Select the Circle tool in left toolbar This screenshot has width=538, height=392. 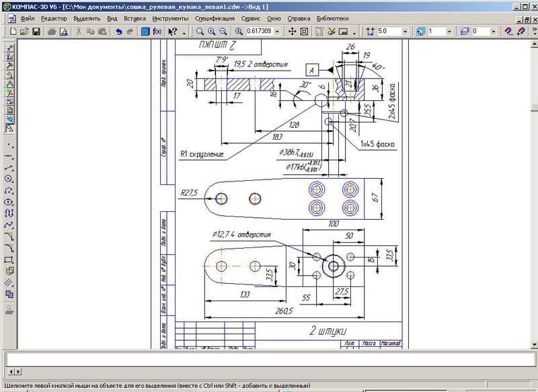point(9,179)
